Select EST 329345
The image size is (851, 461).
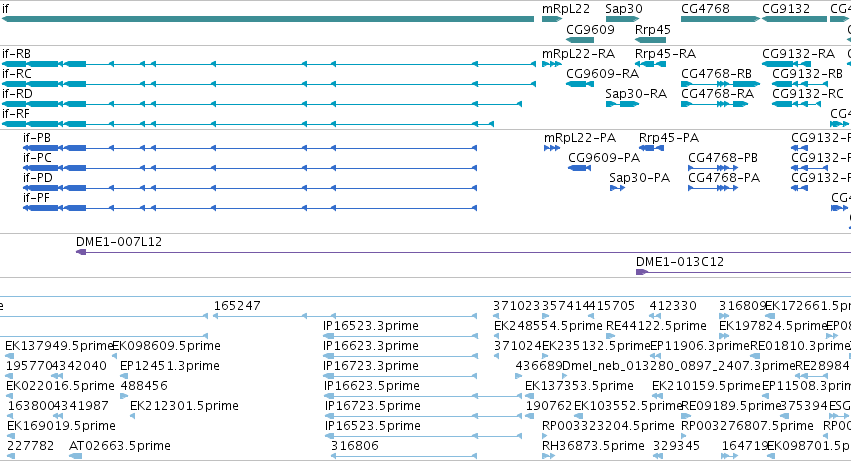point(657,456)
